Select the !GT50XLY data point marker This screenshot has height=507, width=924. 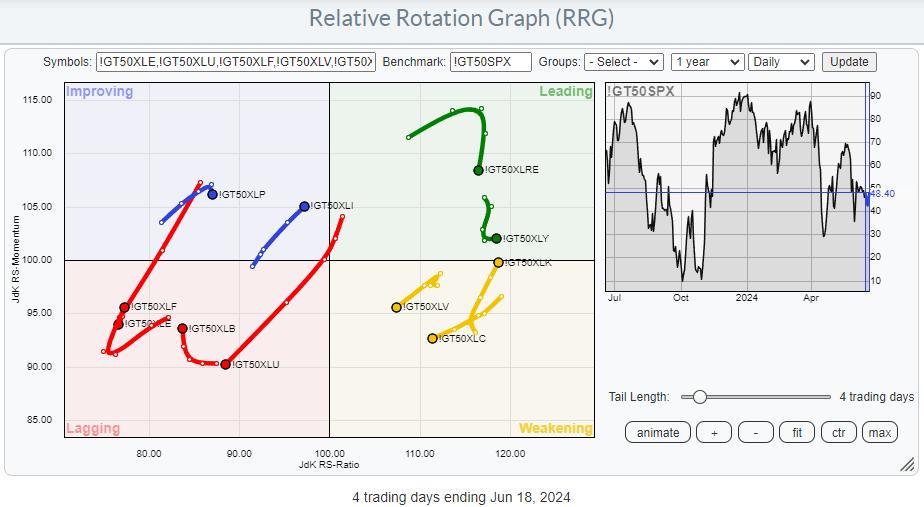coord(496,238)
